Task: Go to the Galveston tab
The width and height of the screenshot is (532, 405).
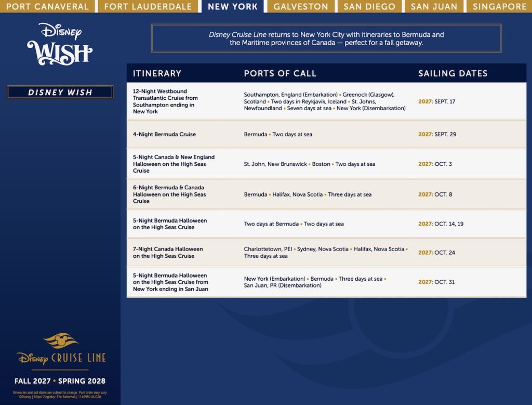Action: tap(301, 6)
